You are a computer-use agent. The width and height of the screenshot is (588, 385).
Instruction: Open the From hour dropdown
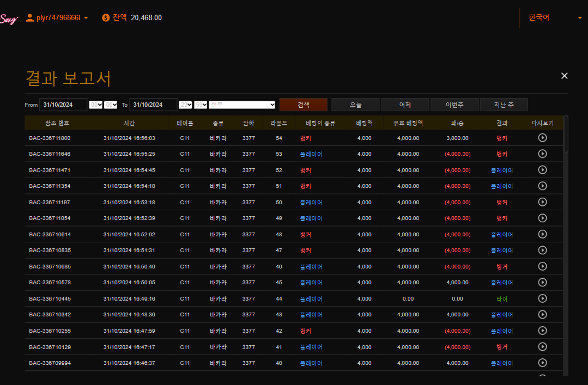[95, 105]
